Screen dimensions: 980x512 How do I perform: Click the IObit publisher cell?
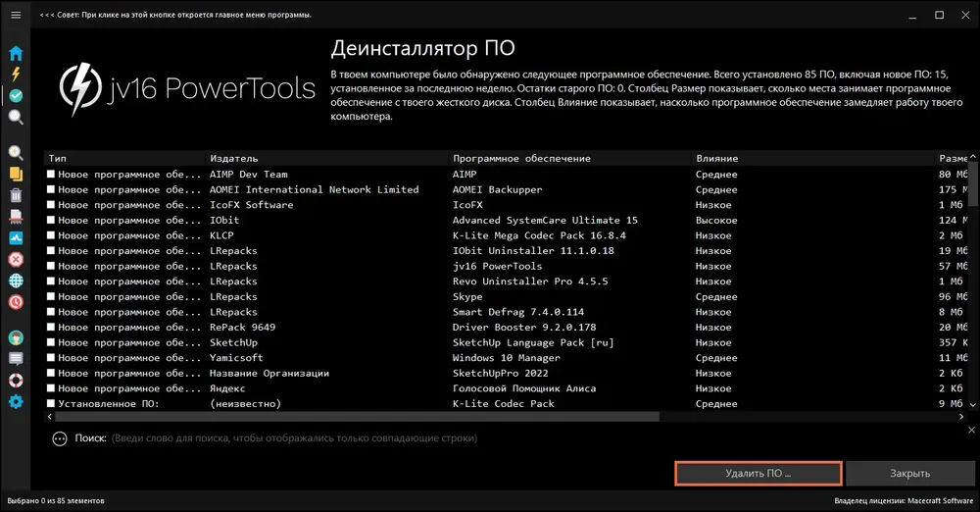pyautogui.click(x=224, y=221)
